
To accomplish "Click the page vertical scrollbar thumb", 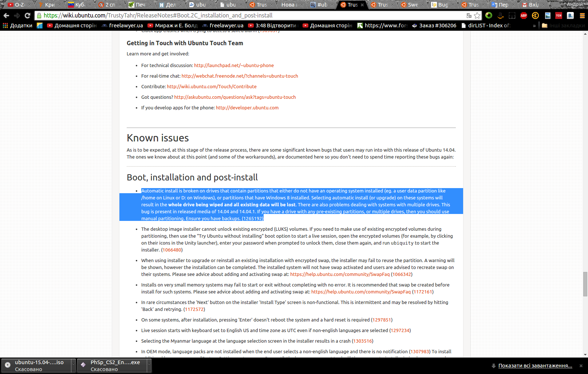I will pos(585,284).
